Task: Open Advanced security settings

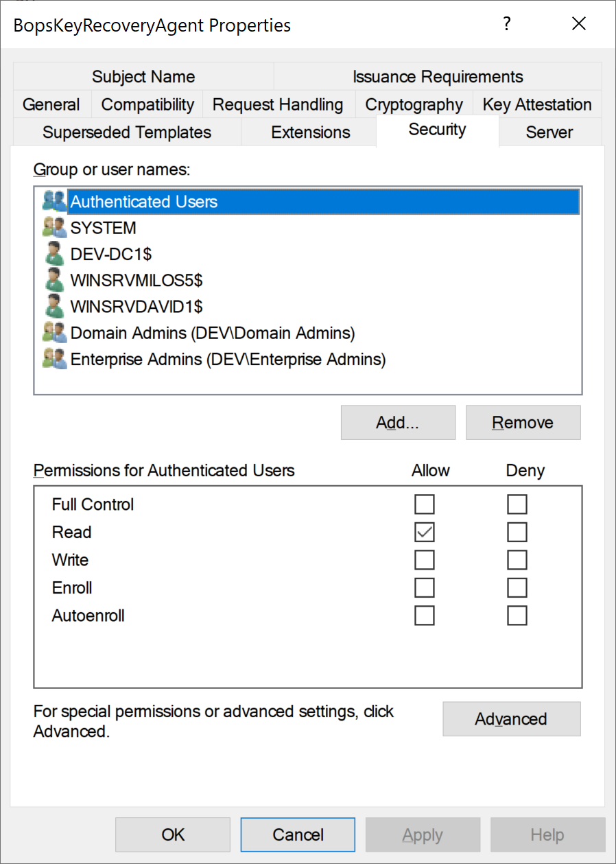Action: point(511,719)
